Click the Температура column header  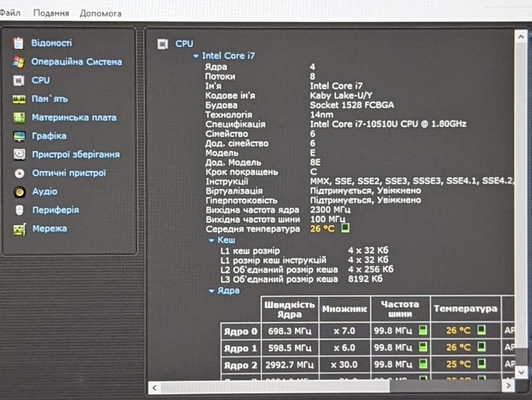(x=466, y=308)
